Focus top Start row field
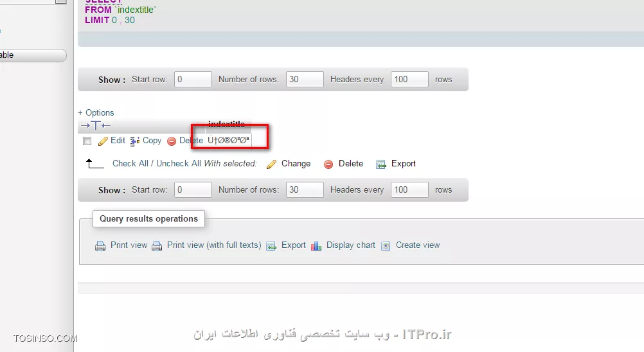 pos(193,79)
